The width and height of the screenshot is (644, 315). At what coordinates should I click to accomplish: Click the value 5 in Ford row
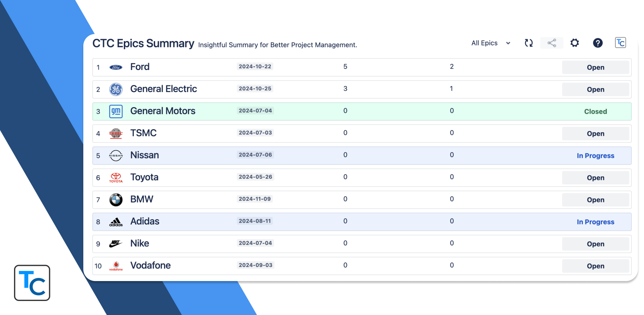tap(345, 66)
